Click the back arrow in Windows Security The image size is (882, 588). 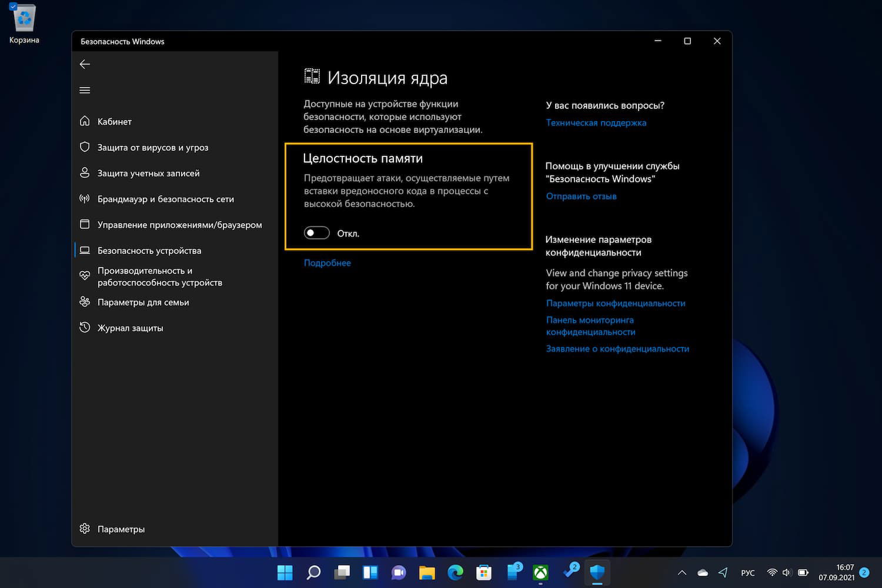(x=85, y=64)
